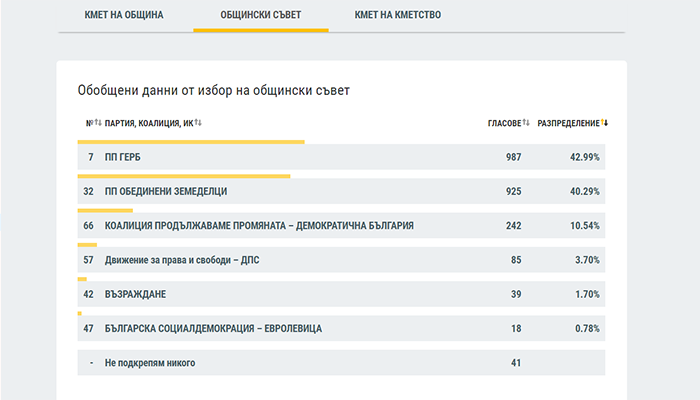Select БЪЛГАРСКА СОЦИАЛДЕМОКРАЦИЯ – ЕВРОЛЕВИЦА row
This screenshot has height=400, width=700.
click(341, 329)
